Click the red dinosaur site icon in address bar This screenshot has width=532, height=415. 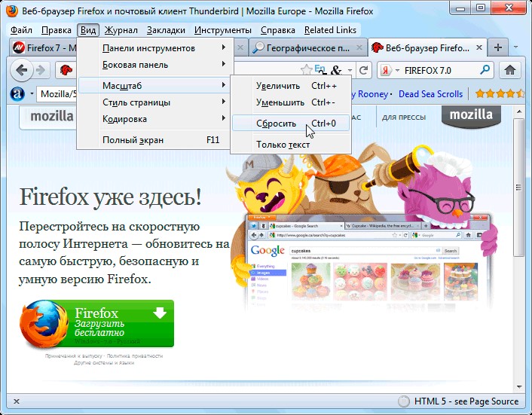(66, 70)
